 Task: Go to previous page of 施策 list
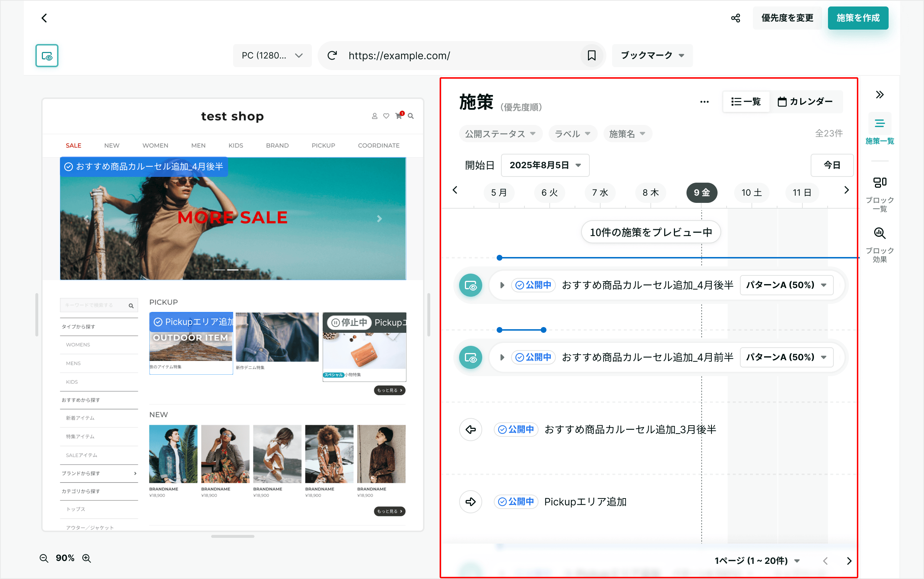pyautogui.click(x=825, y=561)
